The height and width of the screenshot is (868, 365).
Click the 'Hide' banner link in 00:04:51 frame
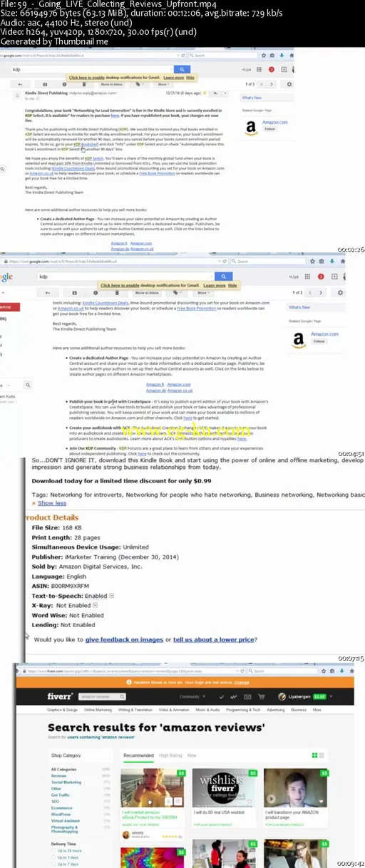coord(233,285)
